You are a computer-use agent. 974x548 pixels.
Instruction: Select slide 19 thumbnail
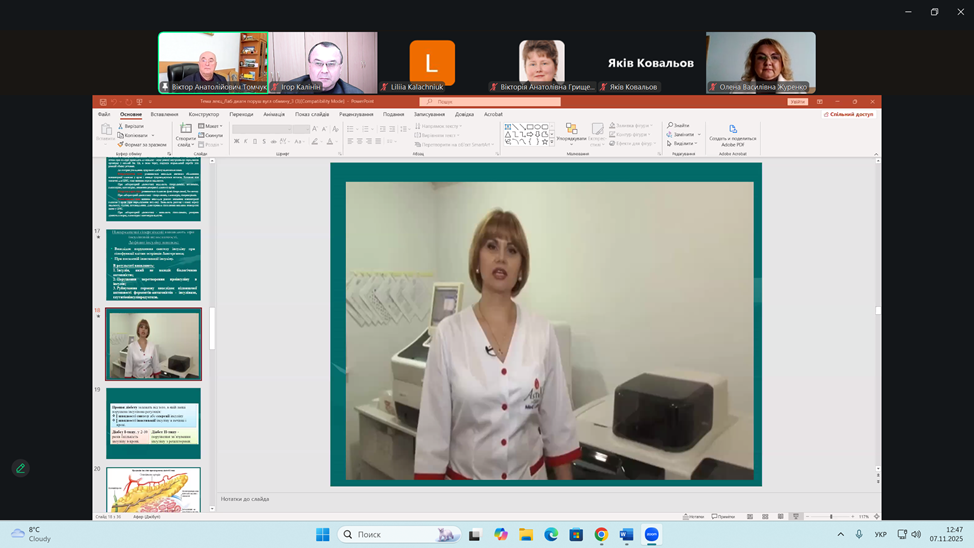pos(153,423)
